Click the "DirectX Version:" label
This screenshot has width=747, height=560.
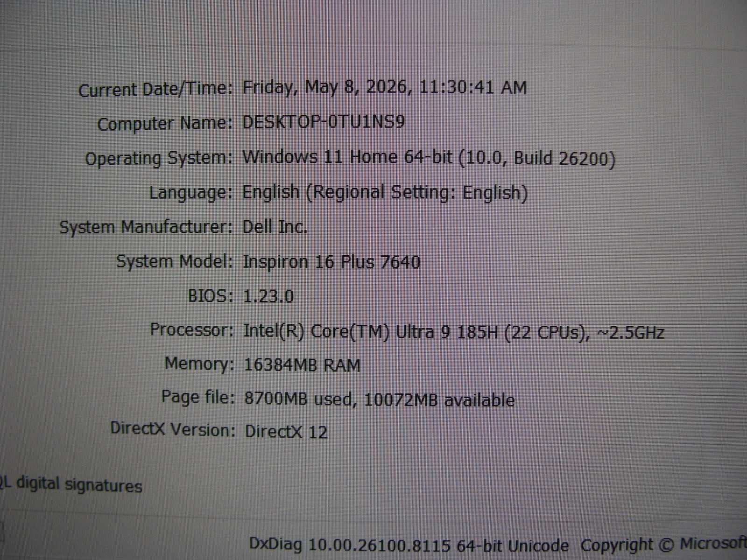[x=173, y=429]
